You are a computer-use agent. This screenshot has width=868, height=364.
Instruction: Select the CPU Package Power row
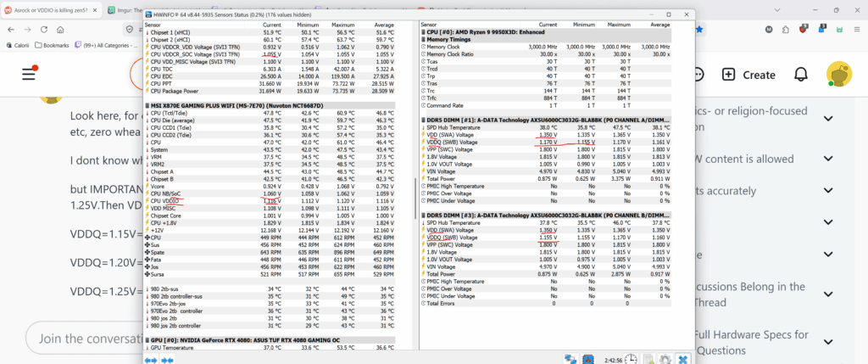tap(270, 91)
